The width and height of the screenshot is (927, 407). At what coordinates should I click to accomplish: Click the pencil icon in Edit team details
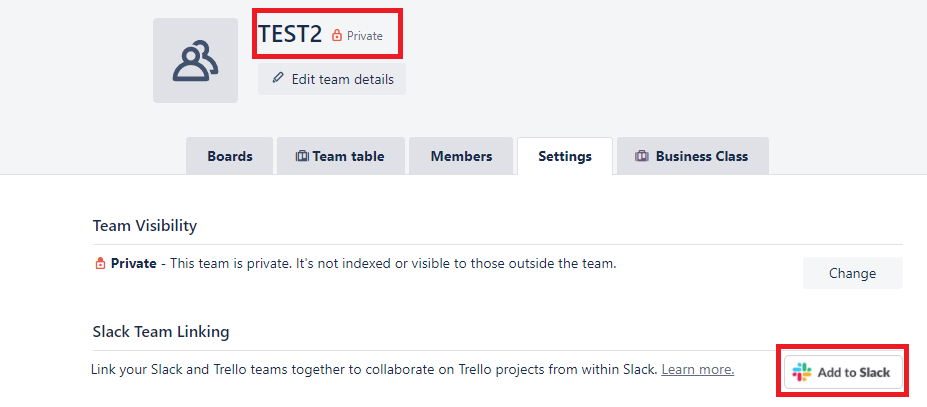(x=278, y=78)
